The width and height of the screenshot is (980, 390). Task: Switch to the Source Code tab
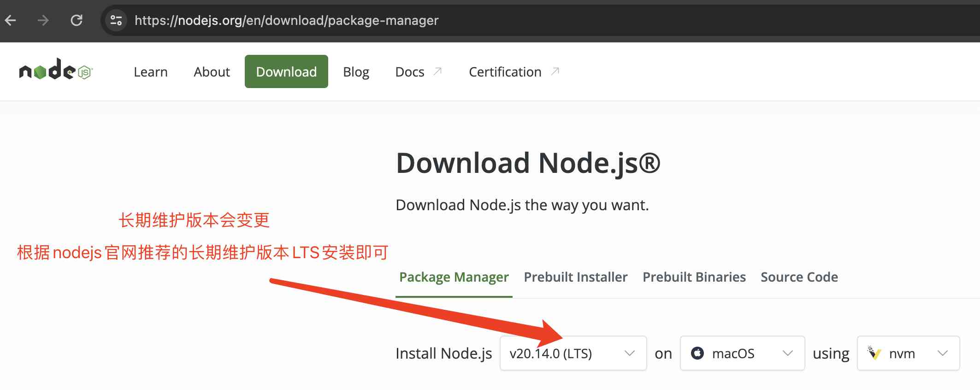799,277
